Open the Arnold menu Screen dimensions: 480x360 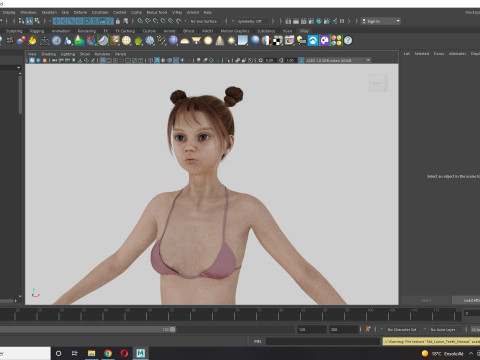pyautogui.click(x=193, y=12)
